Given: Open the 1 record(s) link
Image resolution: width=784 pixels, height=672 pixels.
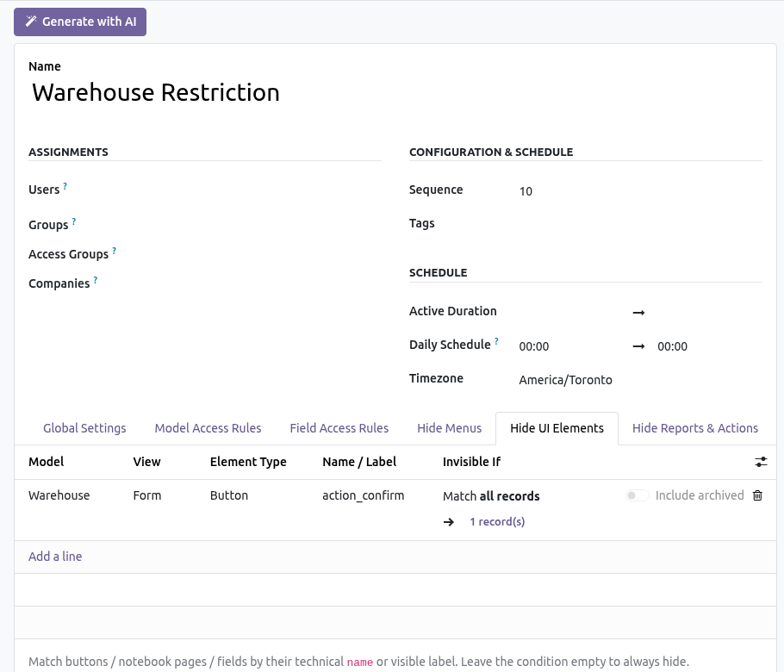Looking at the screenshot, I should [x=497, y=521].
